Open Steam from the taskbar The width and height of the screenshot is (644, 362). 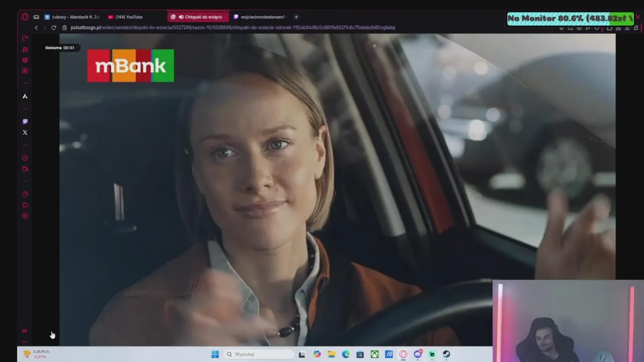coord(446,354)
